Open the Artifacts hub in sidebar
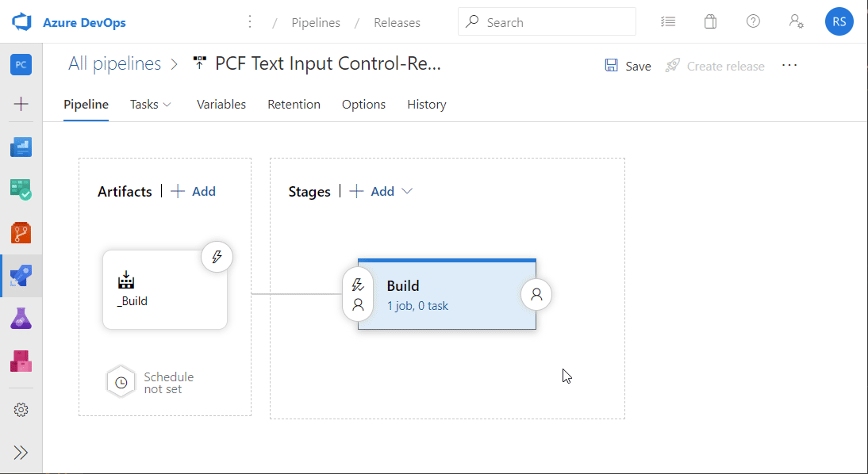The image size is (868, 474). pyautogui.click(x=21, y=361)
